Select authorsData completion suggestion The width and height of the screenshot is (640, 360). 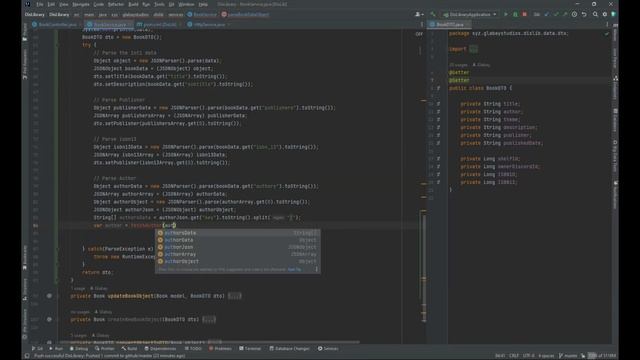click(238, 233)
